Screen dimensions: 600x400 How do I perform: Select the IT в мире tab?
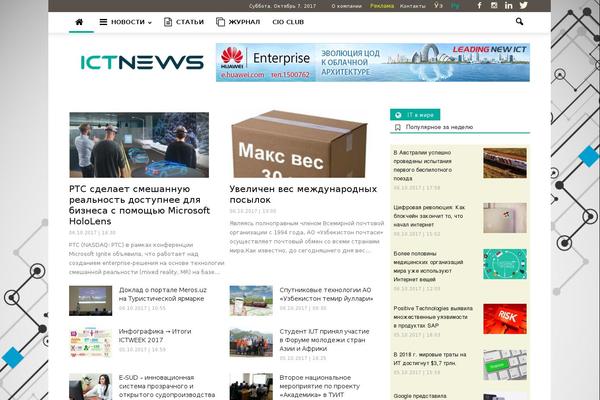(415, 115)
